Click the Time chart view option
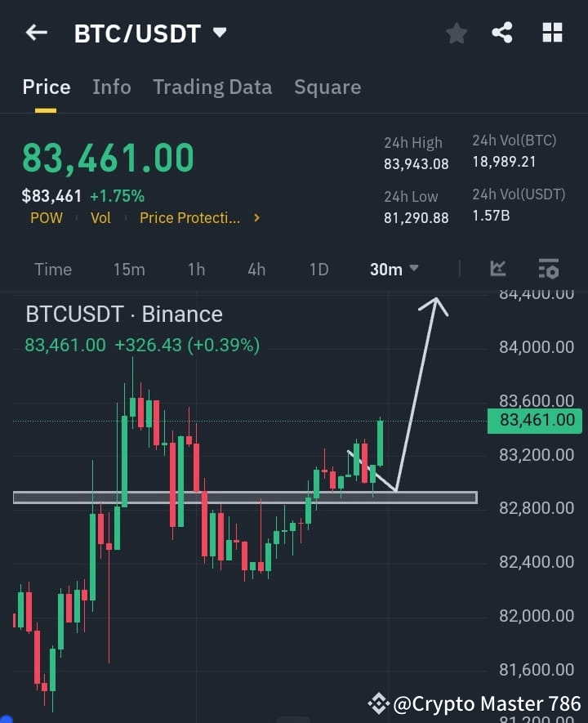 point(52,269)
